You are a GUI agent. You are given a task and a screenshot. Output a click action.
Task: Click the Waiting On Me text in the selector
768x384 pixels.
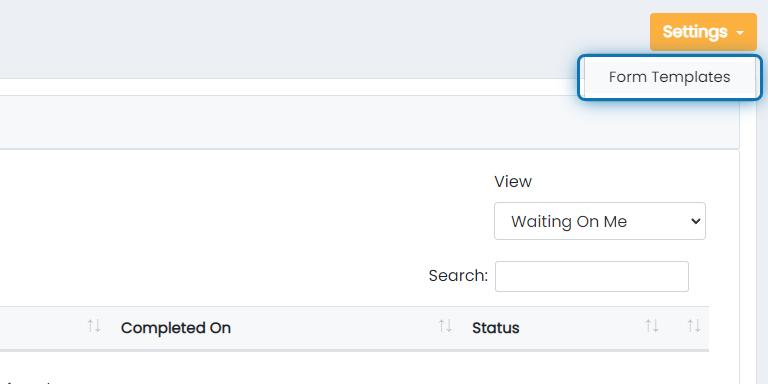click(x=569, y=221)
